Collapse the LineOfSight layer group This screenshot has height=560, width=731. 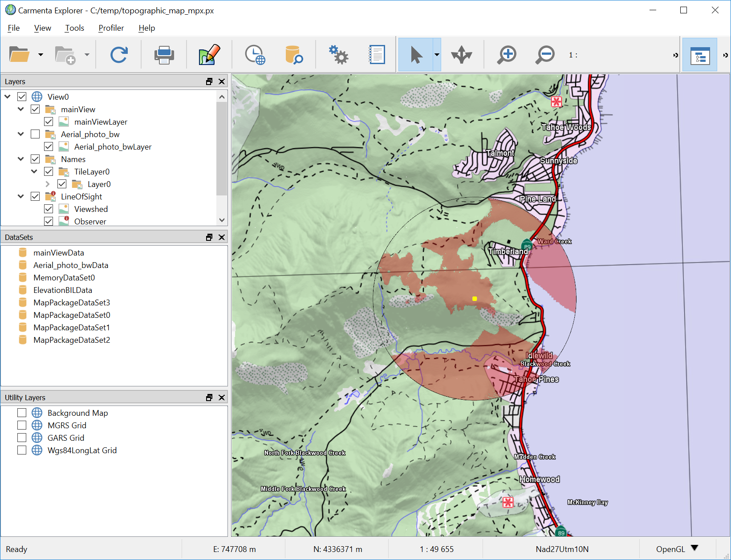20,196
